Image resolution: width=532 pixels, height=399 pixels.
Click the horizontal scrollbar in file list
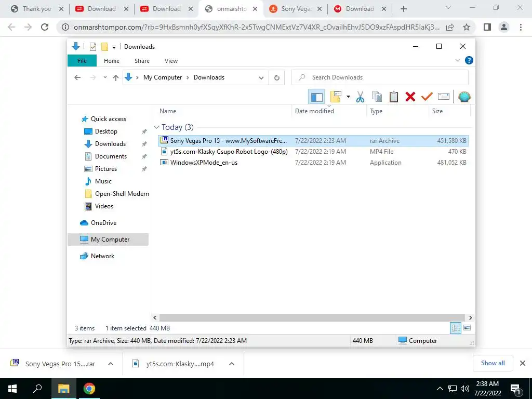[x=312, y=317]
